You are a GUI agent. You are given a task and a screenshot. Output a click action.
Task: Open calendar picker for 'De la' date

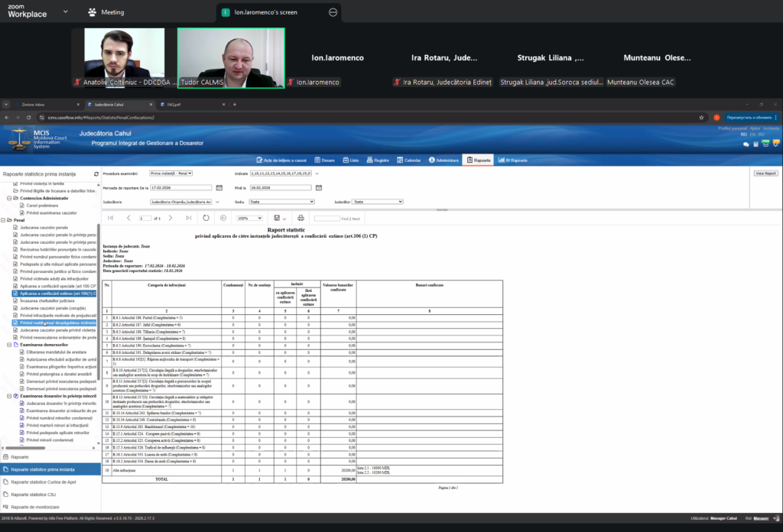coord(217,187)
